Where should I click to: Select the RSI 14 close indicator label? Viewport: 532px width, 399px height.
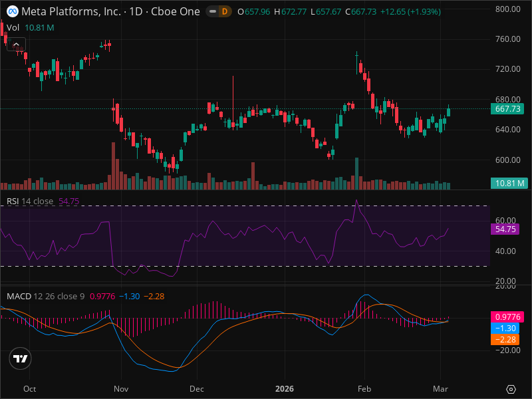point(30,201)
